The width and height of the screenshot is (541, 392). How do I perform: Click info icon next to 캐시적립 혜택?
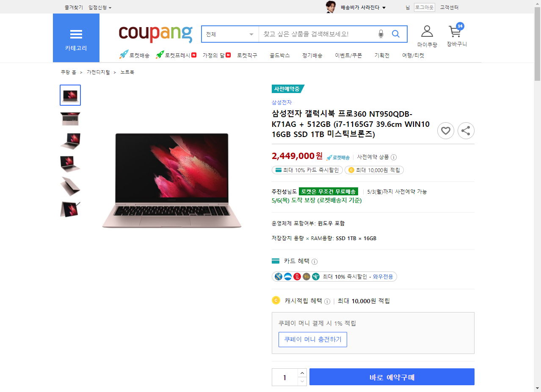[327, 302]
